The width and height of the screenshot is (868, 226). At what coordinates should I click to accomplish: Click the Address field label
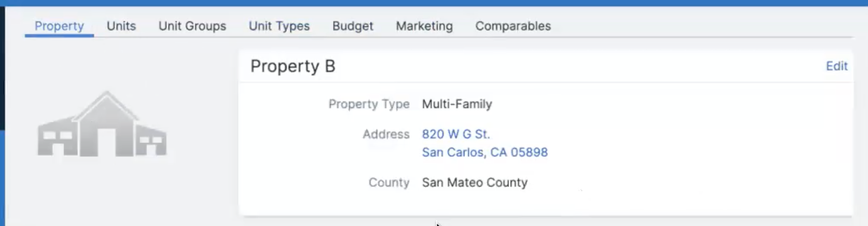pos(386,134)
